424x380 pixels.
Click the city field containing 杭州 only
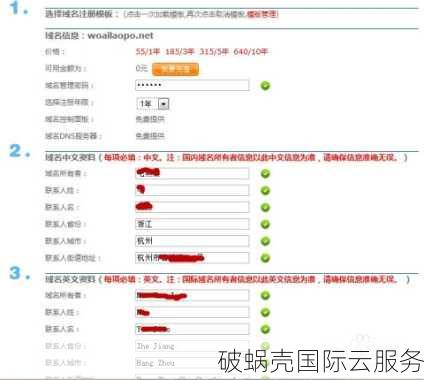click(192, 241)
